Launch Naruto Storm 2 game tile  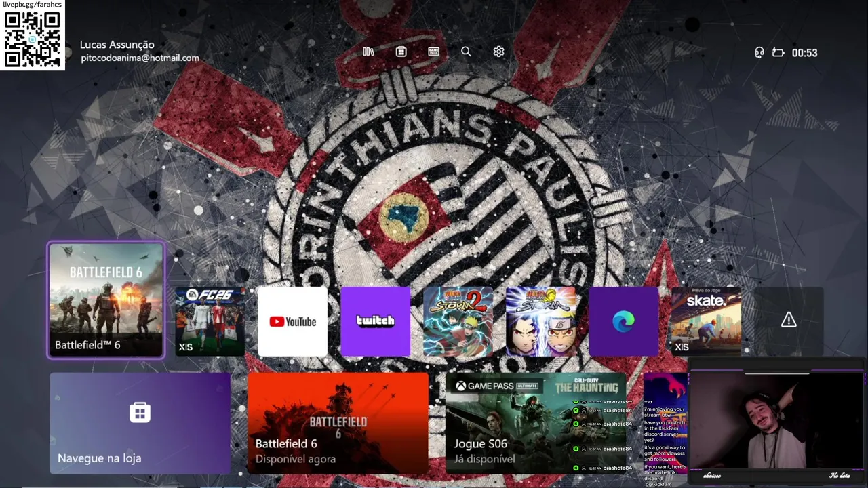(458, 321)
